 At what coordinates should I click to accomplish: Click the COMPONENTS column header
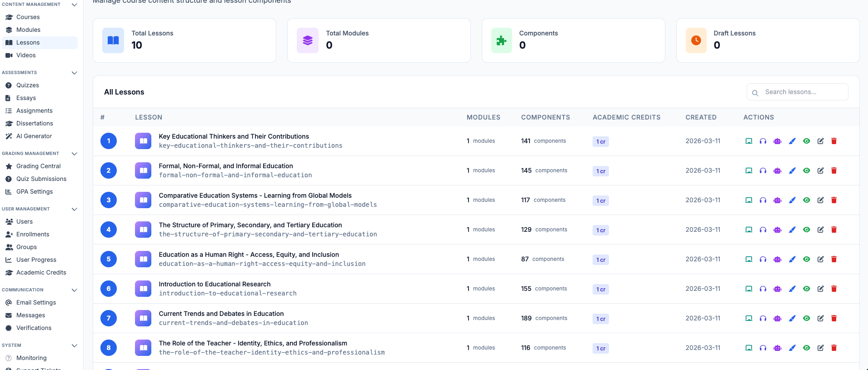click(x=545, y=117)
